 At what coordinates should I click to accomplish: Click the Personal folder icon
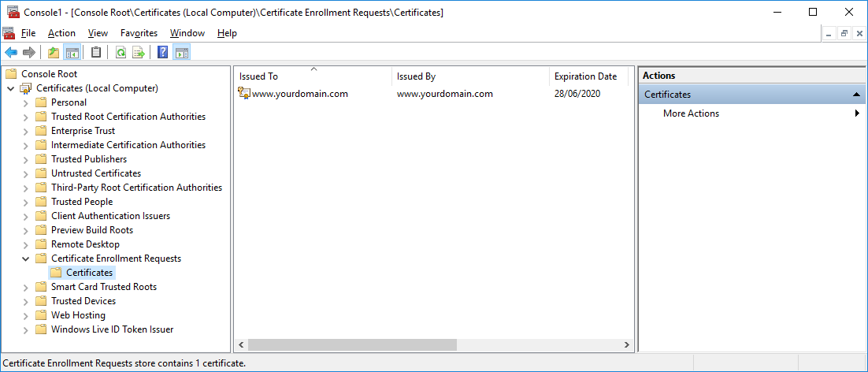pyautogui.click(x=41, y=102)
